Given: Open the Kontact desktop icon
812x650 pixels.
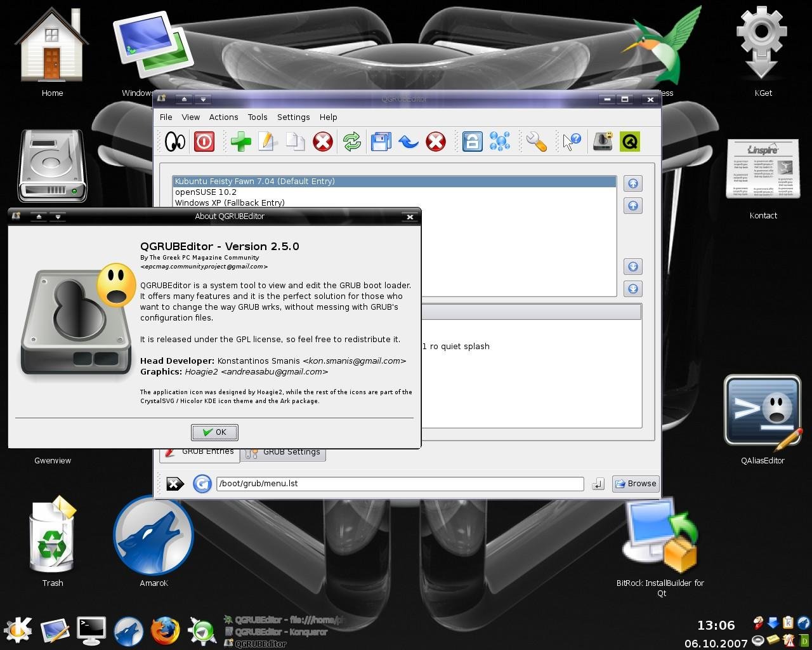Looking at the screenshot, I should [x=763, y=178].
